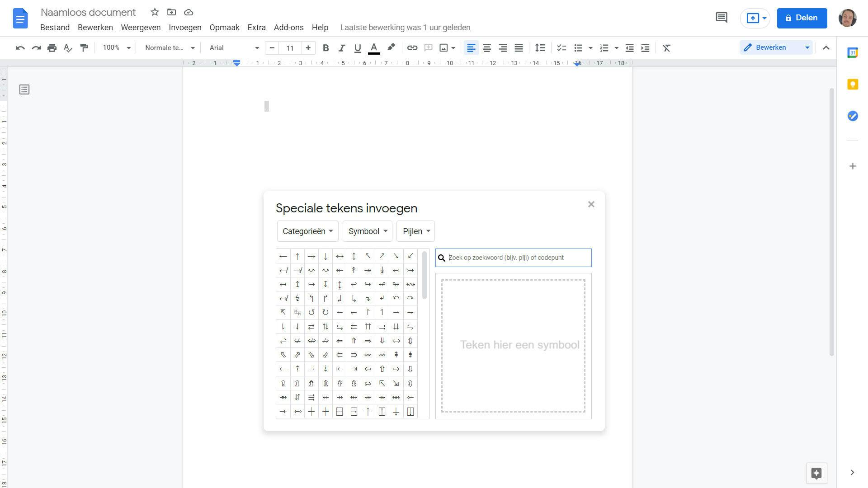868x488 pixels.
Task: Open the Invoegen menu
Action: [x=185, y=28]
